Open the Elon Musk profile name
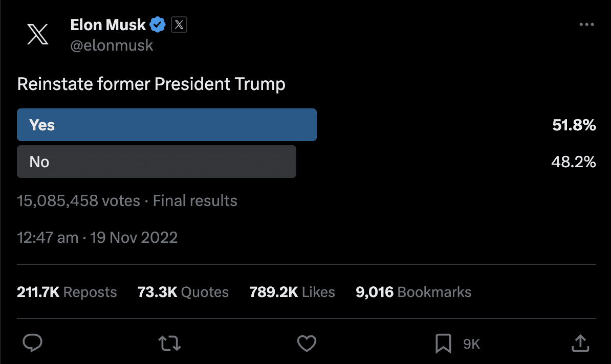The width and height of the screenshot is (611, 364). click(108, 25)
